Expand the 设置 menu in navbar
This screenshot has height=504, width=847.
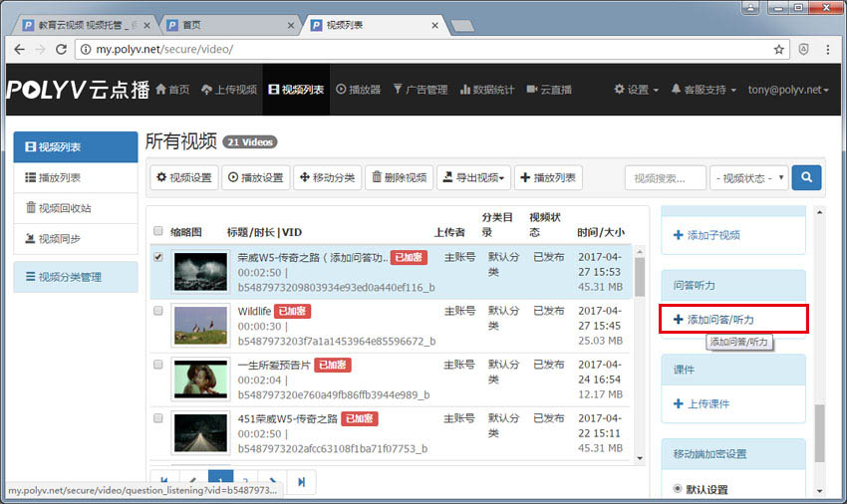637,90
